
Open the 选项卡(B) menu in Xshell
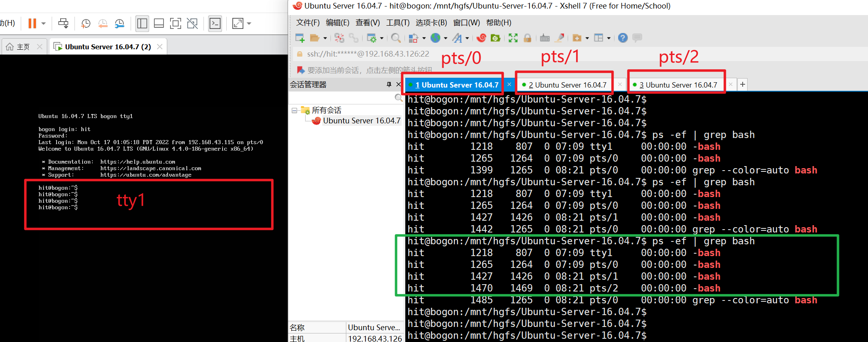coord(431,23)
